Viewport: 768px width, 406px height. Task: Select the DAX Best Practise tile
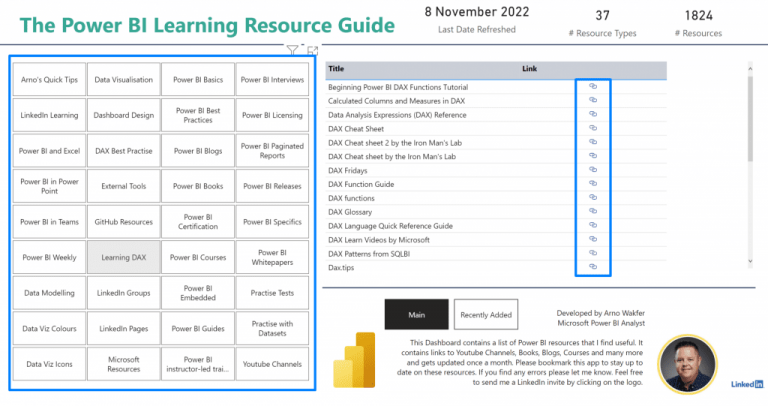pyautogui.click(x=123, y=151)
